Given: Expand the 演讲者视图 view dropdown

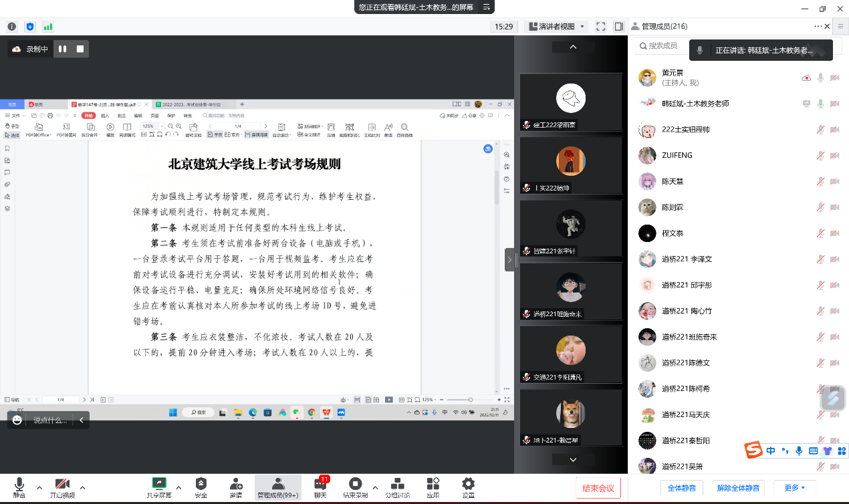Looking at the screenshot, I should point(583,27).
